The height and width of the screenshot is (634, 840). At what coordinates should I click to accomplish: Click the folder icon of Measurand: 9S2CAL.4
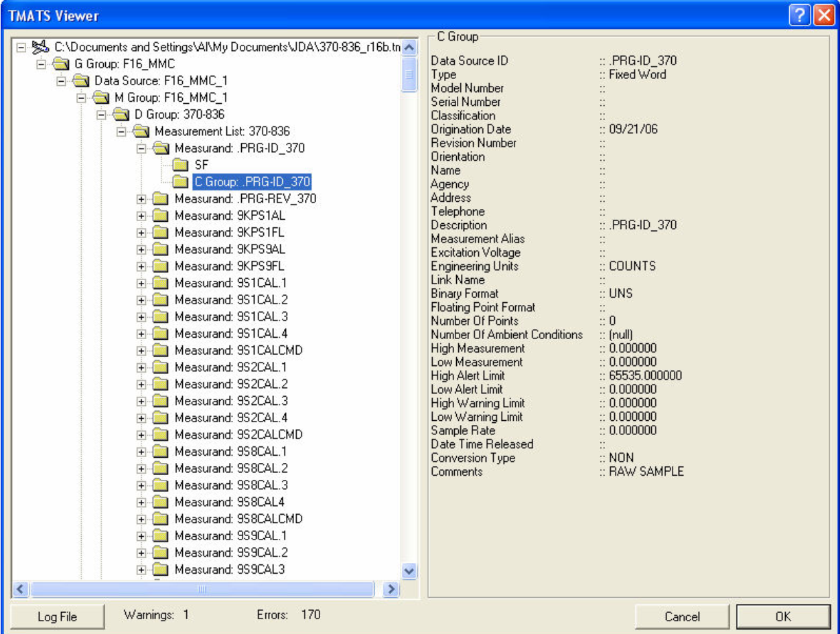[x=161, y=418]
